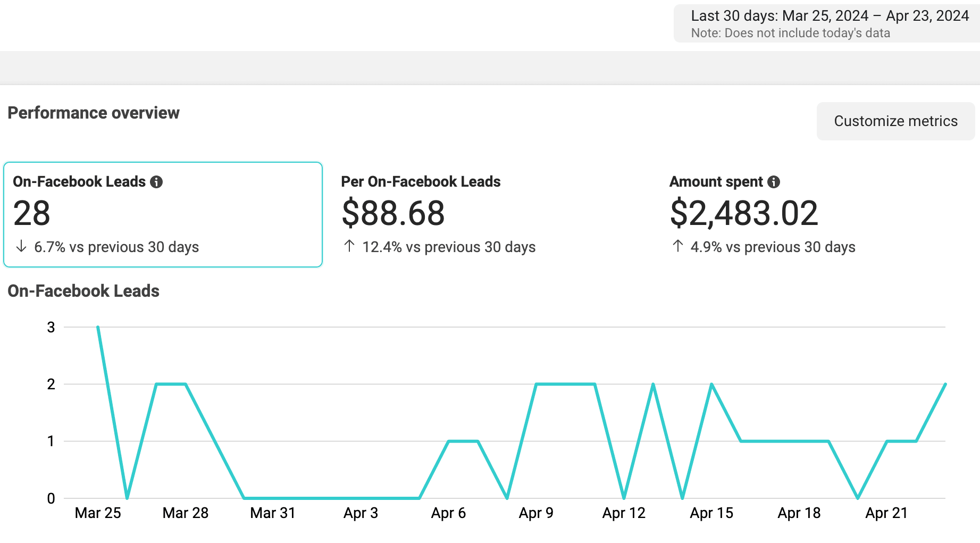
Task: Click the chart peak of 3 on Mar 25
Action: 98,327
